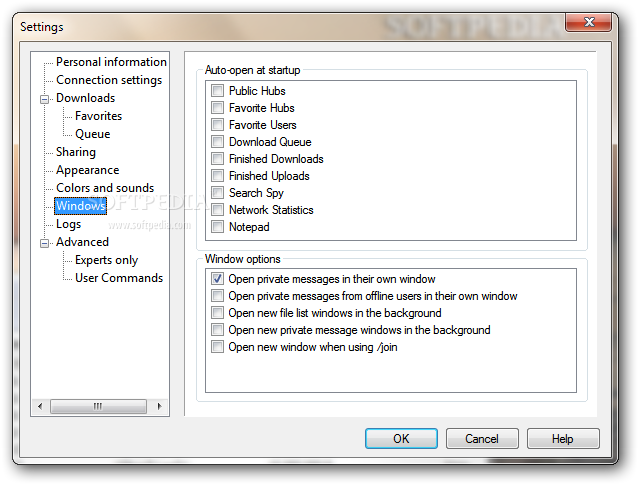Enable Public Hubs auto-open checkbox

point(217,90)
